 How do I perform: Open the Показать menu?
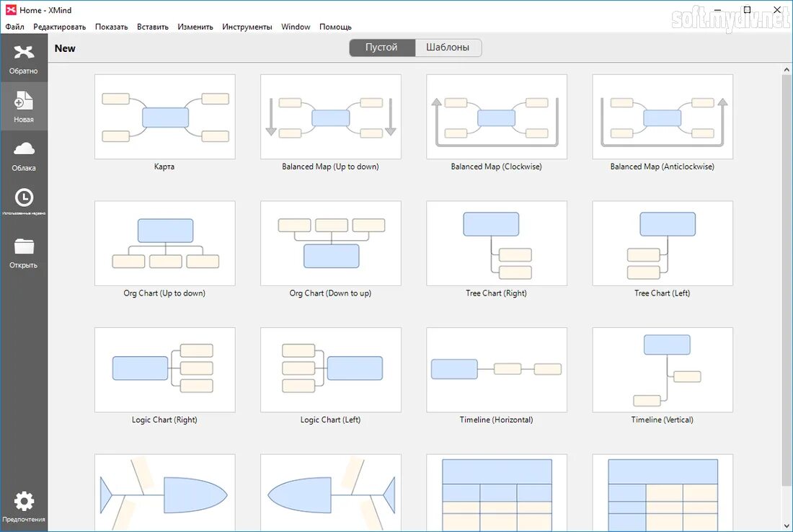pos(111,27)
